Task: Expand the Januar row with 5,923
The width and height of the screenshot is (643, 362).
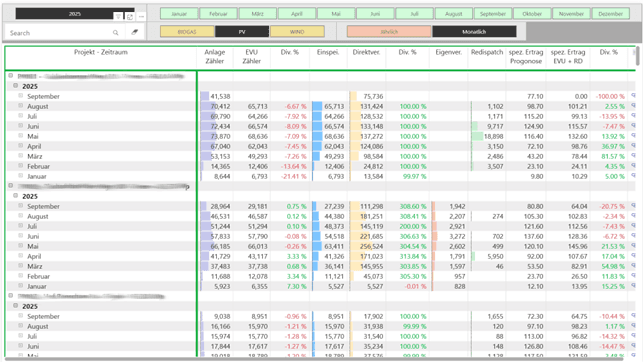Action: point(21,286)
